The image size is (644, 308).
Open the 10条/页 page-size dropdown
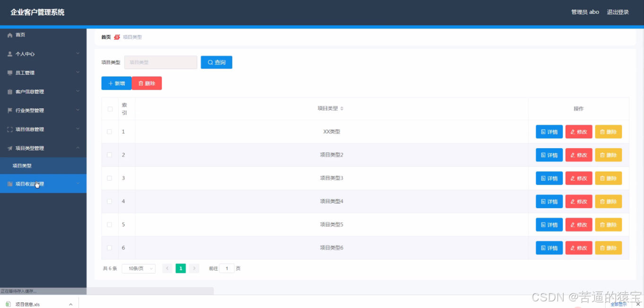(139, 269)
